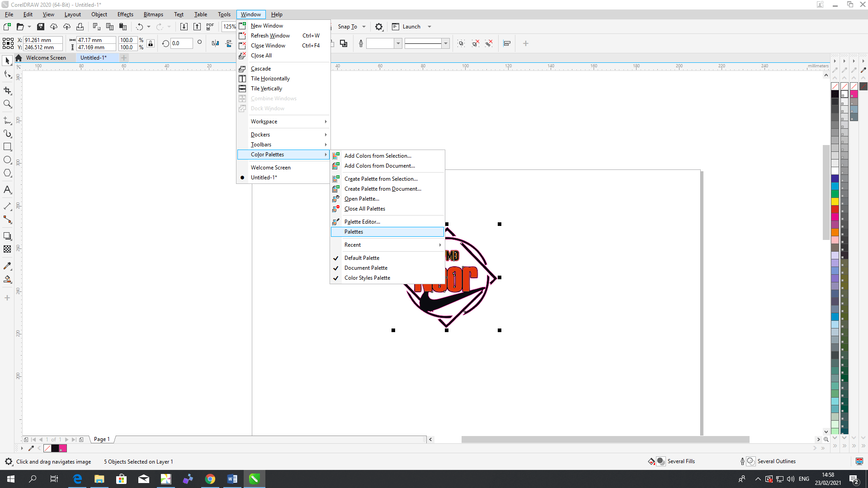Image resolution: width=868 pixels, height=488 pixels.
Task: Open the Snap To dropdown
Action: 364,27
